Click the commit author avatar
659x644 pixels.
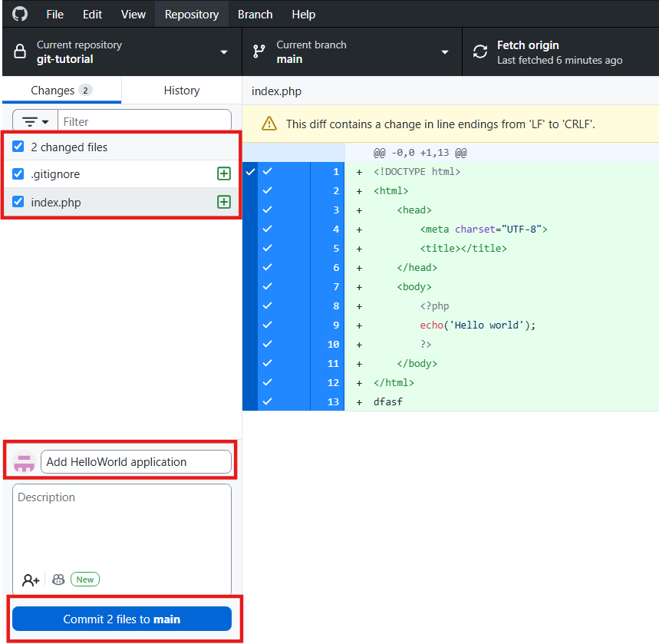click(25, 461)
